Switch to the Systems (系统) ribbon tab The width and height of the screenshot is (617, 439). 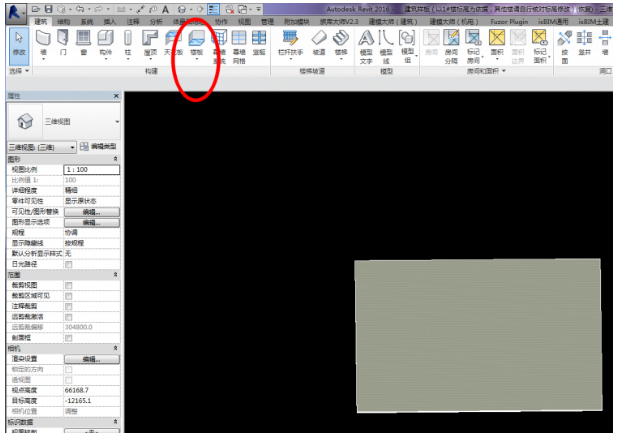coord(87,22)
